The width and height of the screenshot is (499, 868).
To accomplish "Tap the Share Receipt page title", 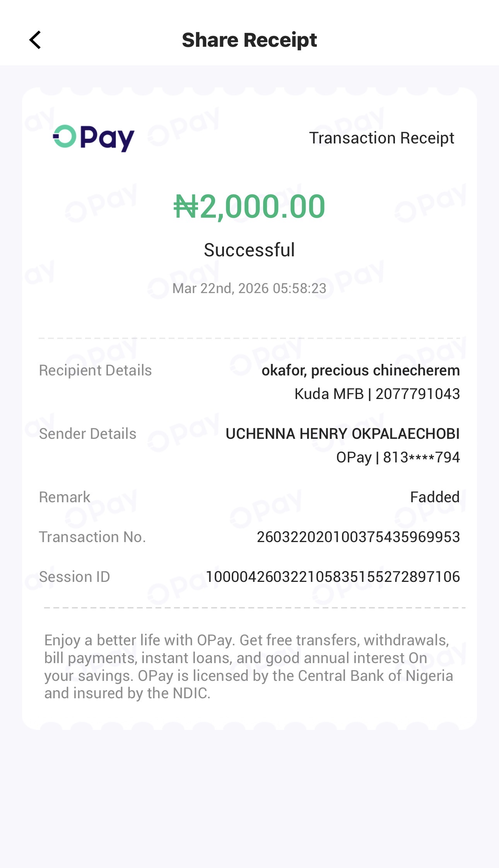I will tap(249, 40).
